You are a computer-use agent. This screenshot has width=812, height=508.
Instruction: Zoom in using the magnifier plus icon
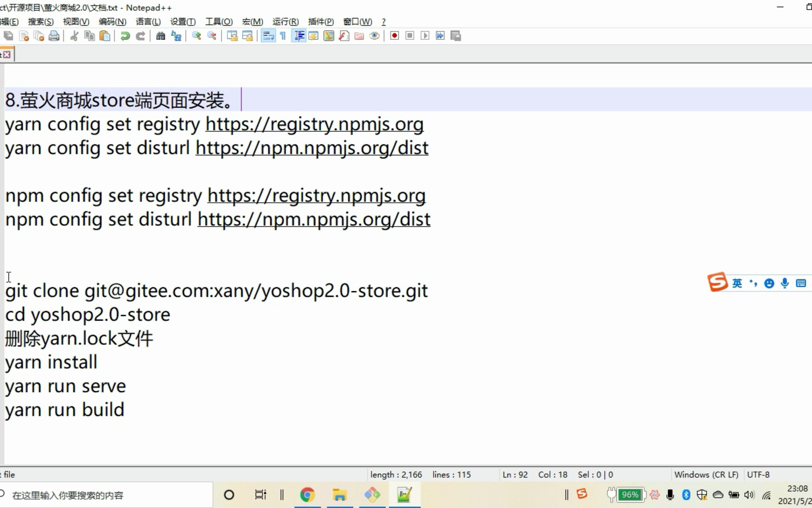[196, 36]
